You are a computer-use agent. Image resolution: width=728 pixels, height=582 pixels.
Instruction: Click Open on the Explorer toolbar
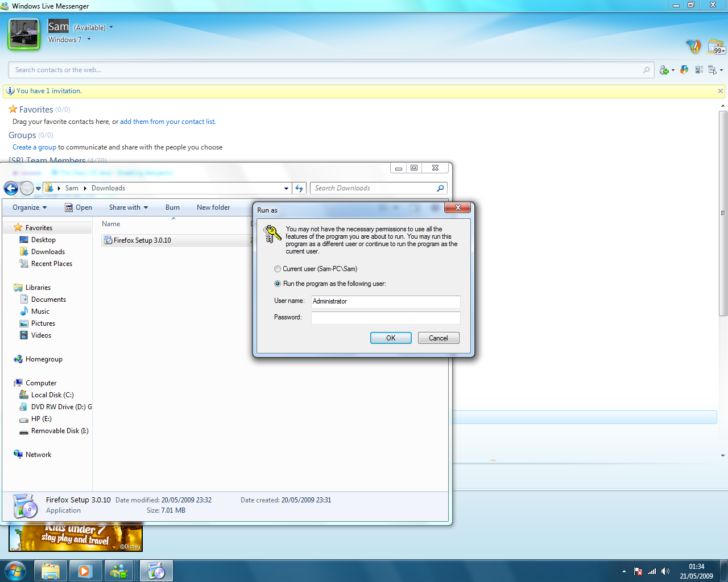tap(78, 207)
